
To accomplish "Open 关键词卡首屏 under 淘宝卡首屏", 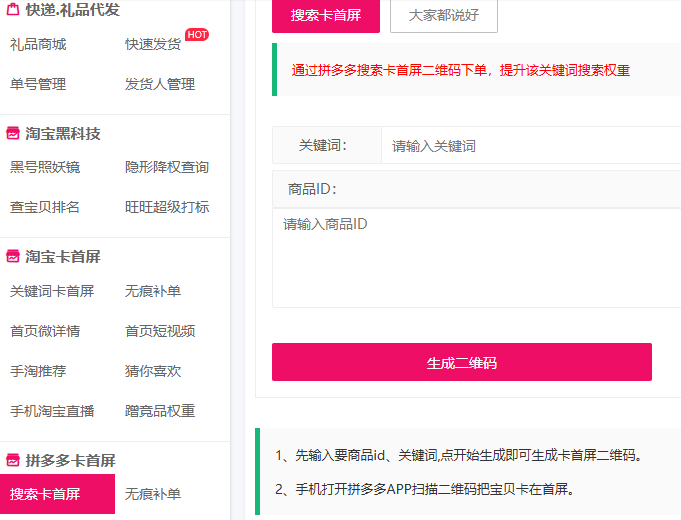I will (x=52, y=291).
